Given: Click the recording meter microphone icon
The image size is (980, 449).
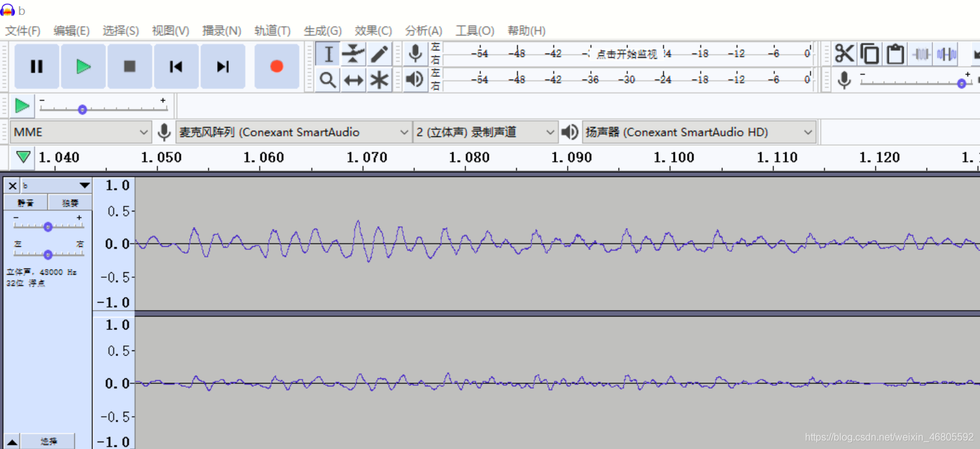Looking at the screenshot, I should coord(415,54).
